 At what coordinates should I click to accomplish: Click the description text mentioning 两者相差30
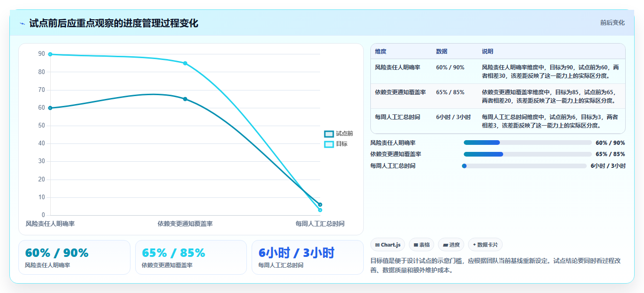(x=551, y=72)
